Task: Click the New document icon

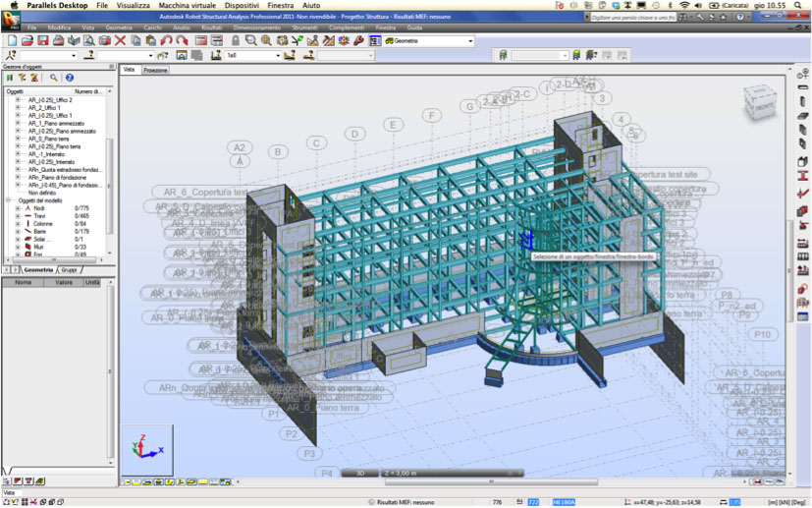Action: (x=12, y=40)
